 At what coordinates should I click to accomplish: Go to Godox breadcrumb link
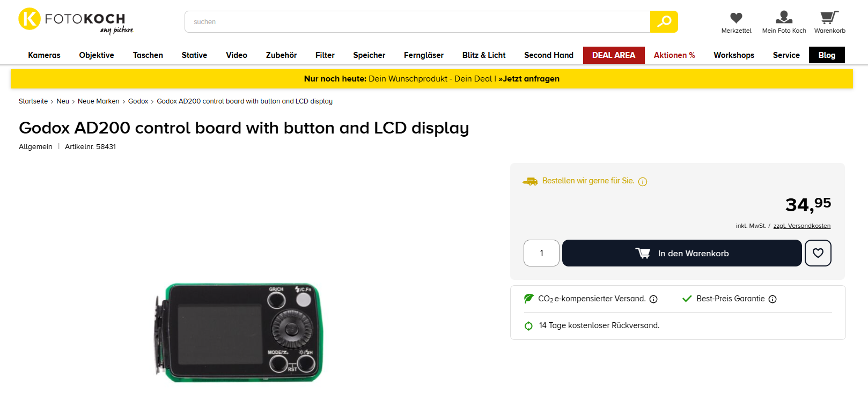(x=138, y=101)
